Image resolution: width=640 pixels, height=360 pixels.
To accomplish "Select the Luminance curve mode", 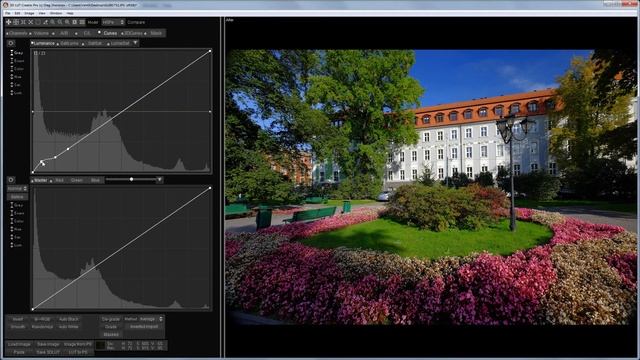I will coord(43,43).
